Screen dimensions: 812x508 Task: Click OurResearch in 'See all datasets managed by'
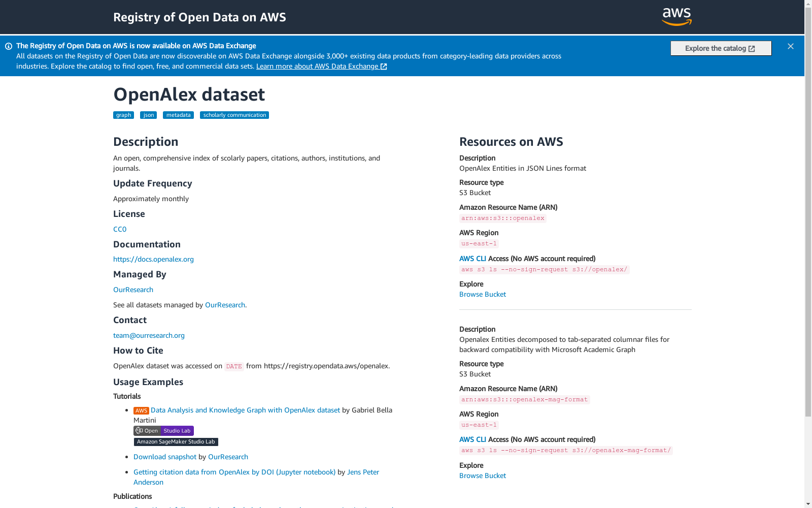coord(225,305)
